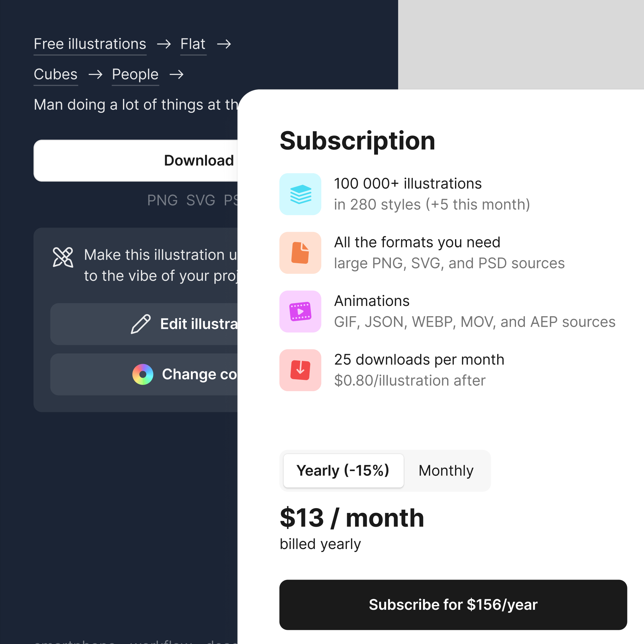Toggle the yearly discount option off

(447, 471)
